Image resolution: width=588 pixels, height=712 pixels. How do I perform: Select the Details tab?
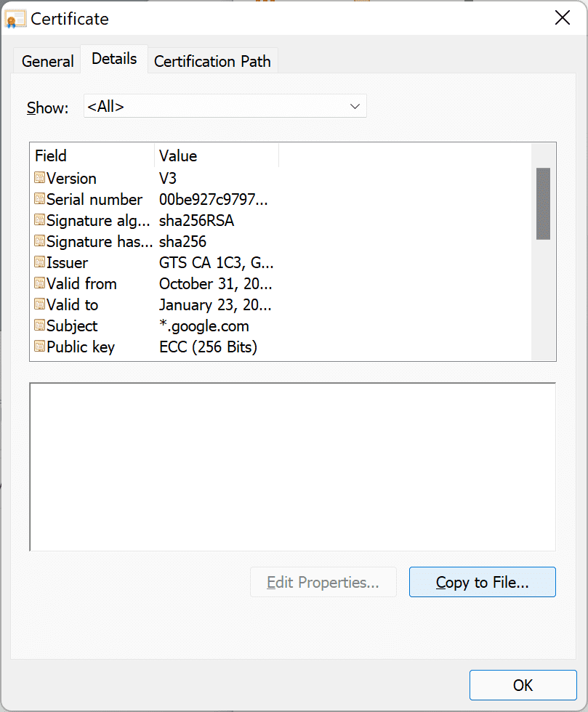click(x=114, y=59)
